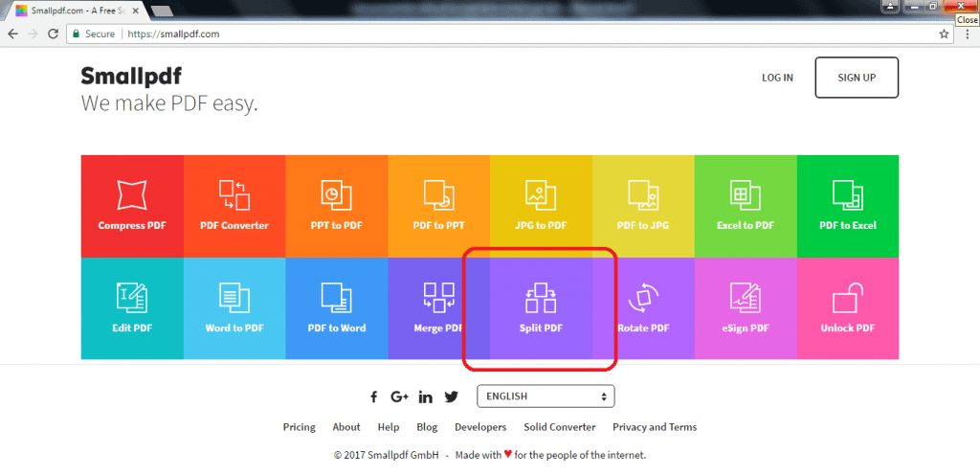Select the Unlock PDF tile
Screen dimensions: 980x475
click(x=847, y=308)
